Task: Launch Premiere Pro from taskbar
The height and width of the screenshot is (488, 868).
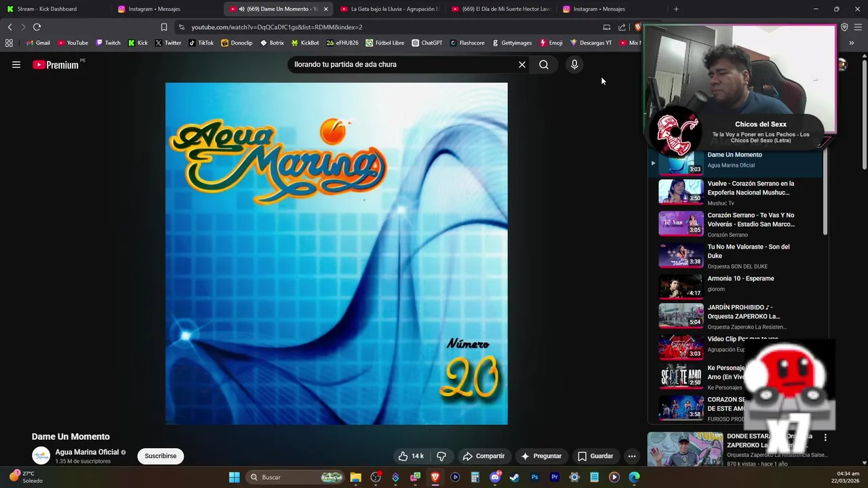Action: 555,477
